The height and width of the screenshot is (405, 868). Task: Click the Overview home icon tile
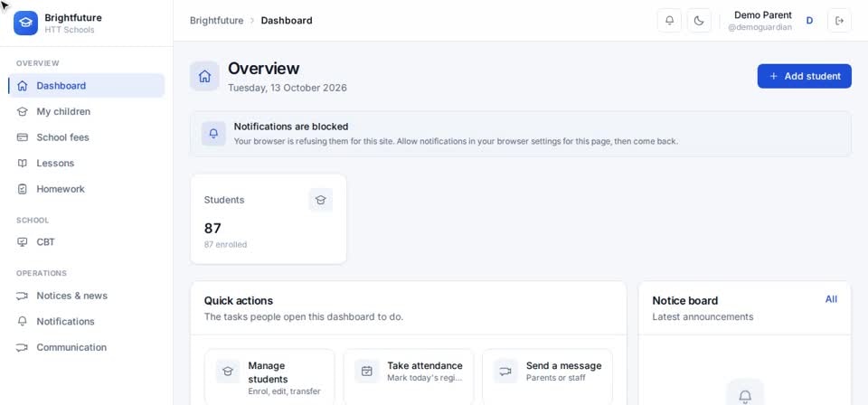pyautogui.click(x=204, y=76)
